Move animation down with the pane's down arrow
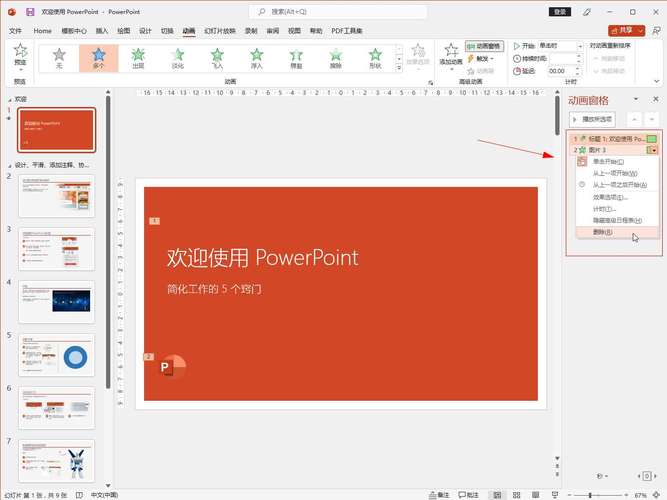The image size is (667, 500). pos(652,120)
